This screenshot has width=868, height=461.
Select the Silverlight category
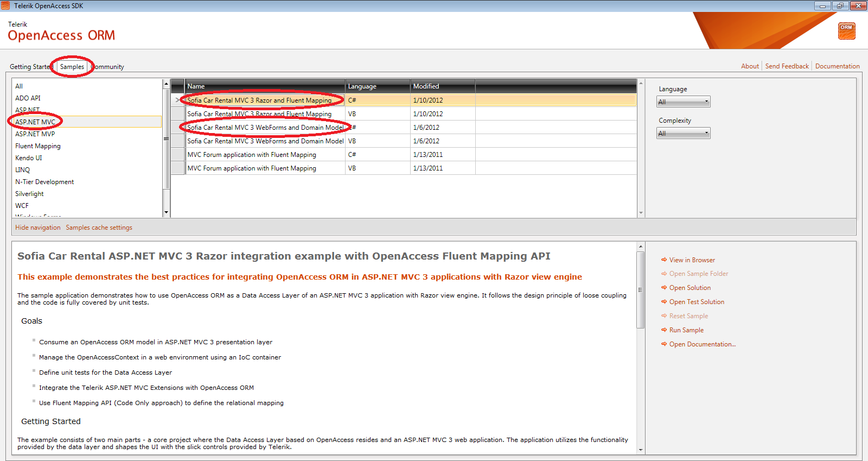[87, 194]
